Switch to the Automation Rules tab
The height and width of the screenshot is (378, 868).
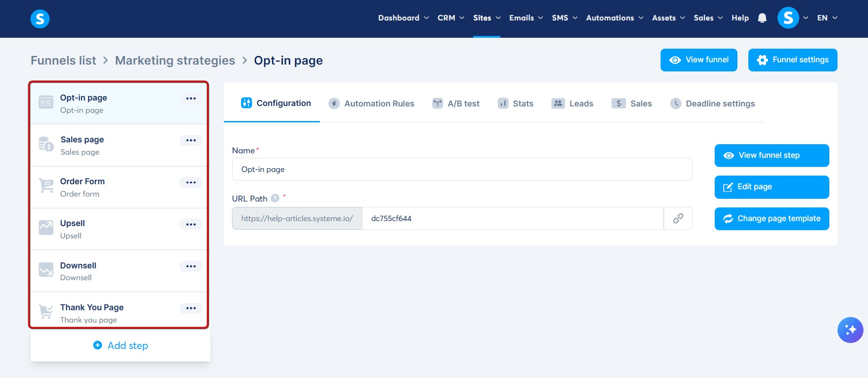tap(371, 104)
